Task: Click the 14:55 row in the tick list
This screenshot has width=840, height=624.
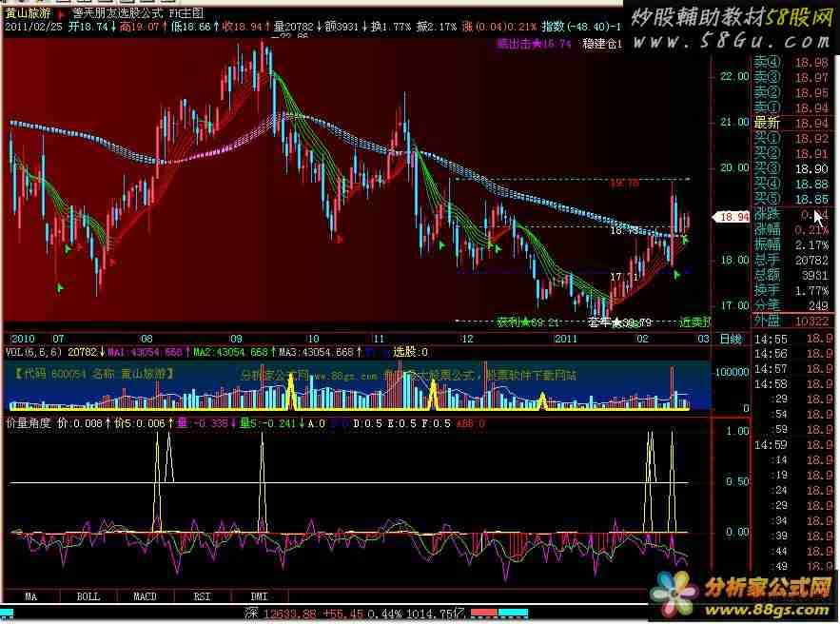Action: [x=794, y=339]
